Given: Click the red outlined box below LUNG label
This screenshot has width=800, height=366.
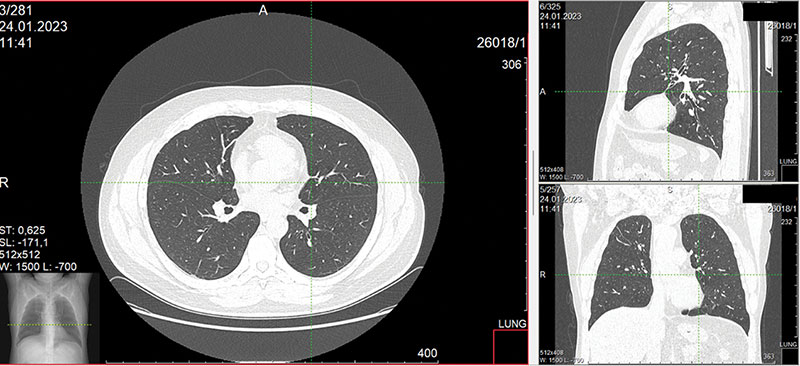Looking at the screenshot, I should (x=511, y=347).
